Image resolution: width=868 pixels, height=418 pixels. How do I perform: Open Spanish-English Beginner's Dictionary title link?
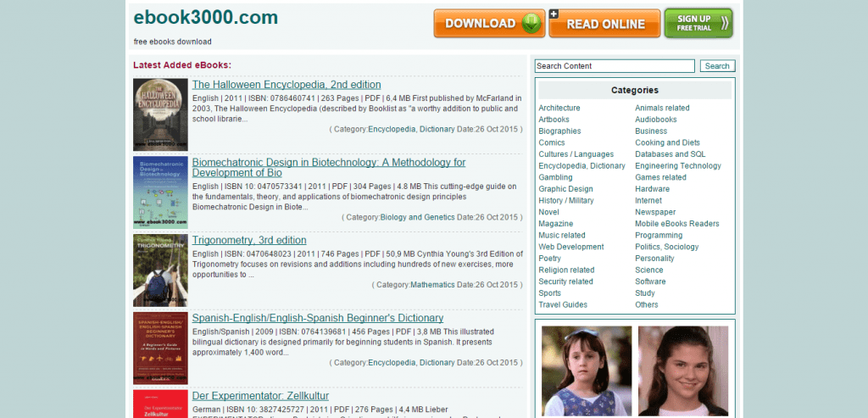[318, 318]
